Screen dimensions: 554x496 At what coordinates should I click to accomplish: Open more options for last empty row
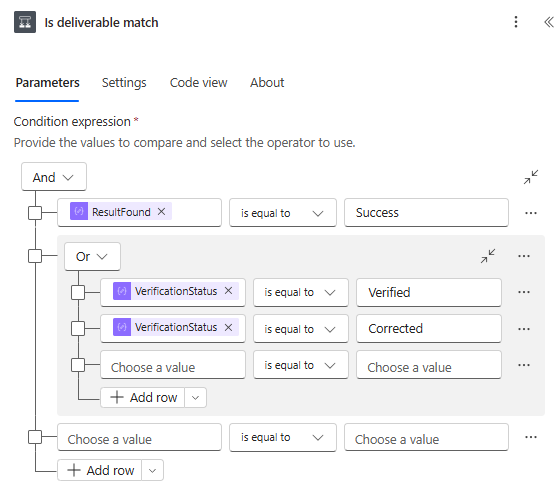531,437
